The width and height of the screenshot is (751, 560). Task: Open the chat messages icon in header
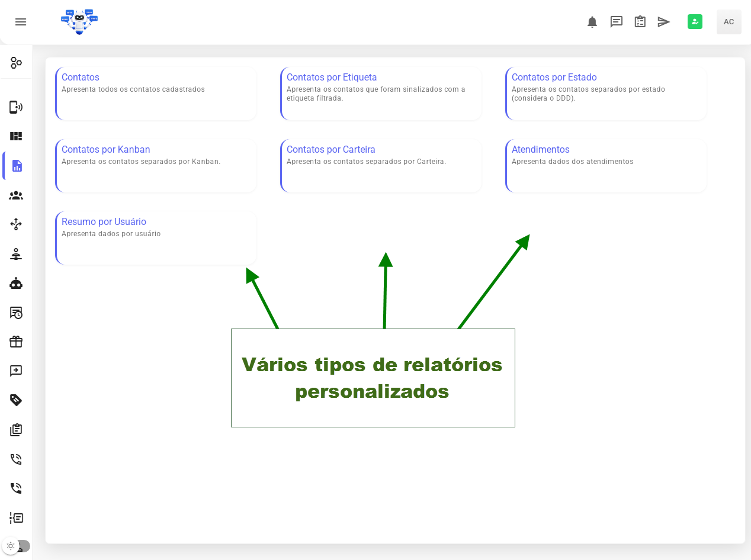point(617,22)
